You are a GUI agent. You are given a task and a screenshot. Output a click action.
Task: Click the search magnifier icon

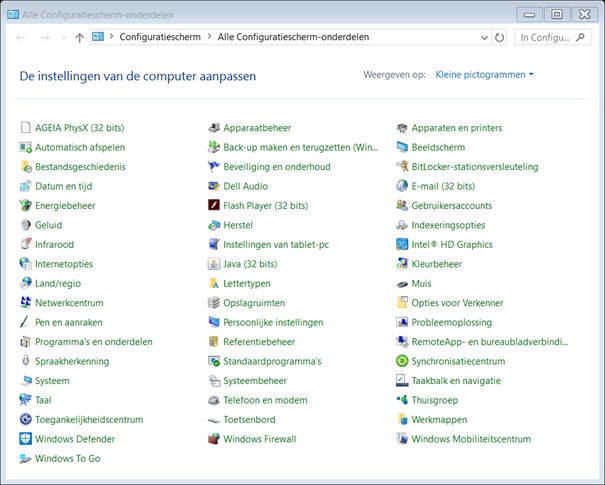[580, 37]
